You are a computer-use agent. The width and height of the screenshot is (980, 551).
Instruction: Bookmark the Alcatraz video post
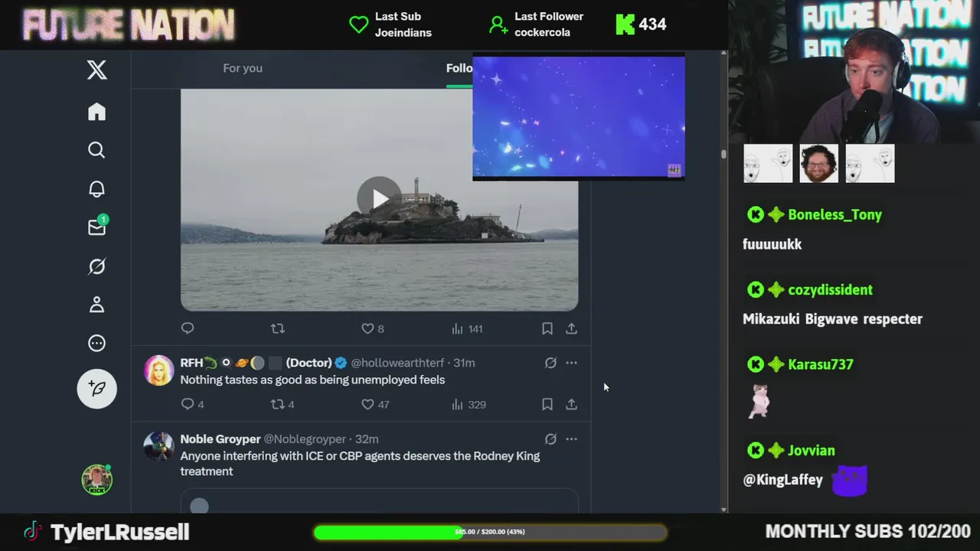coord(547,328)
